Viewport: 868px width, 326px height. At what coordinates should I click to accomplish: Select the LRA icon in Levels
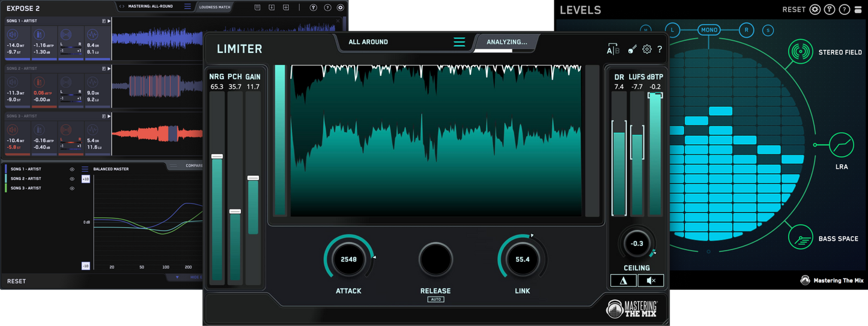[x=841, y=145]
